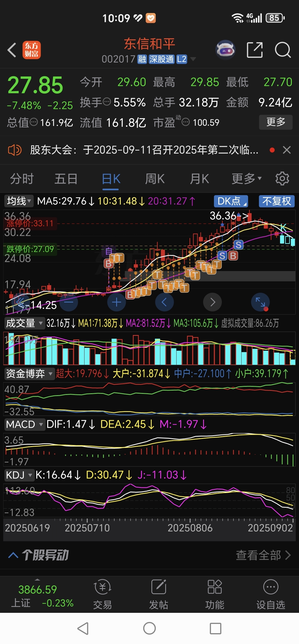
Task: Tap the 更多 quote details button
Action: click(276, 122)
